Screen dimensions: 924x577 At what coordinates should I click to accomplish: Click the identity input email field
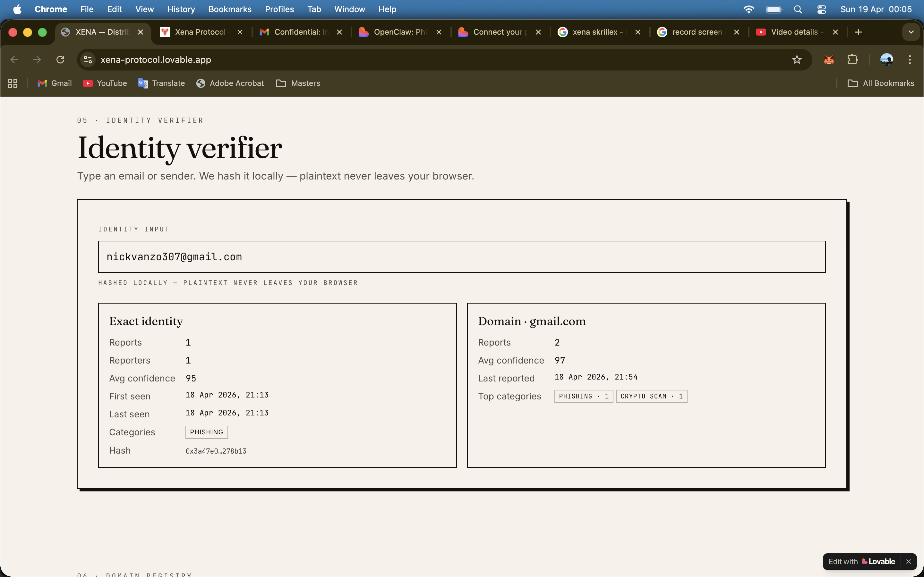461,257
